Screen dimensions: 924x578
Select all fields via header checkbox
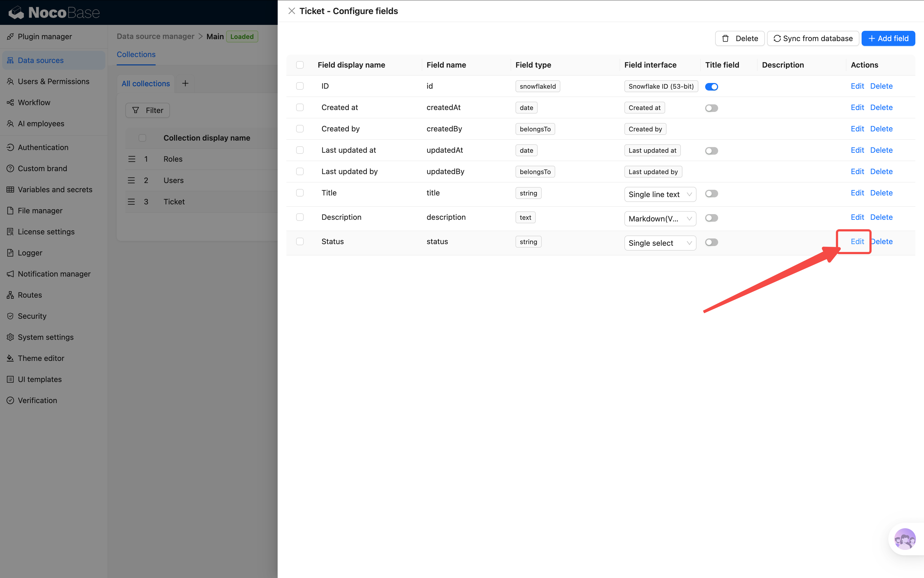[x=300, y=65]
